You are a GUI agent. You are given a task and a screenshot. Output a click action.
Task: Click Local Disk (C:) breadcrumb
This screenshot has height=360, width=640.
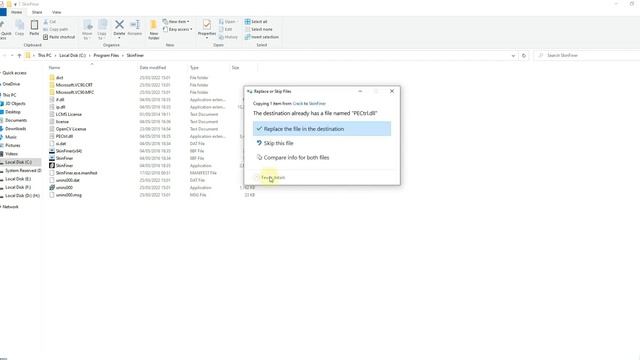(72, 56)
